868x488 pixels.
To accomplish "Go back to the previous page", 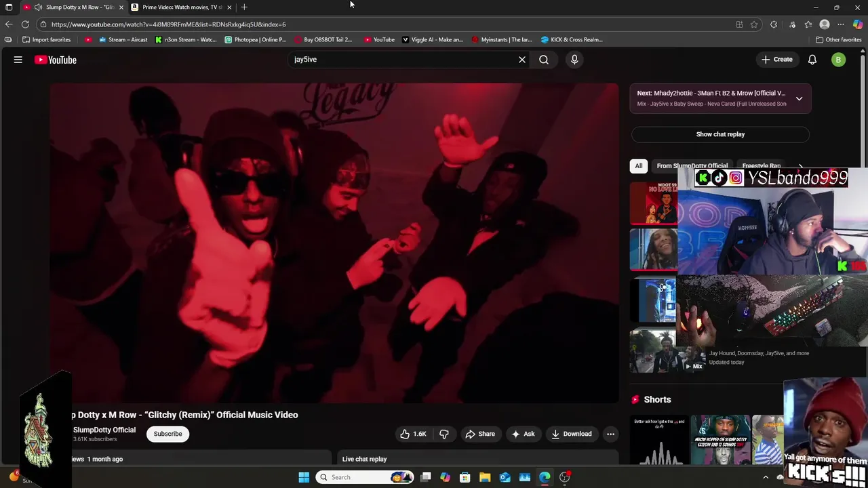I will tap(9, 24).
